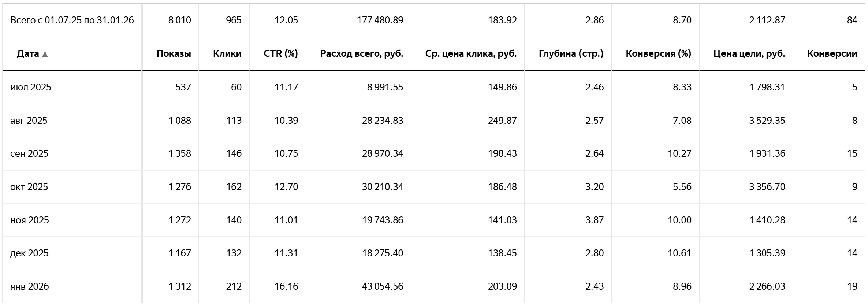Sort by the Клики column header
This screenshot has width=868, height=304.
tap(227, 54)
